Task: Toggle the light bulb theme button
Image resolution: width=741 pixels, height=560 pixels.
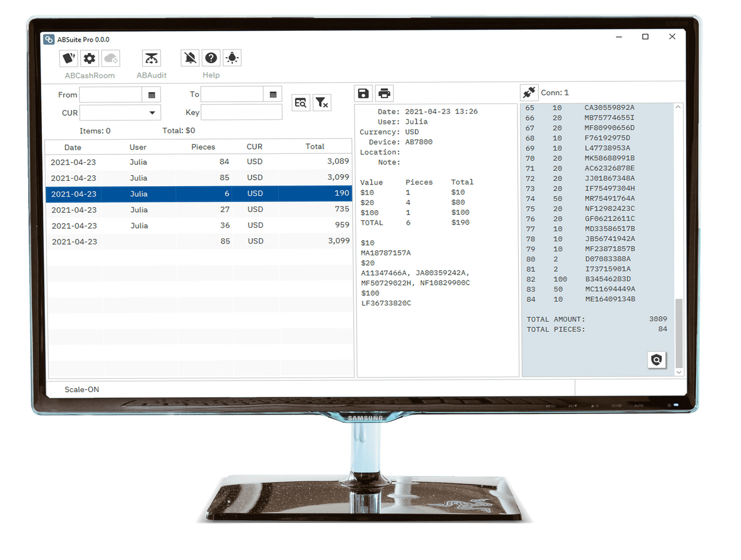Action: click(x=232, y=58)
